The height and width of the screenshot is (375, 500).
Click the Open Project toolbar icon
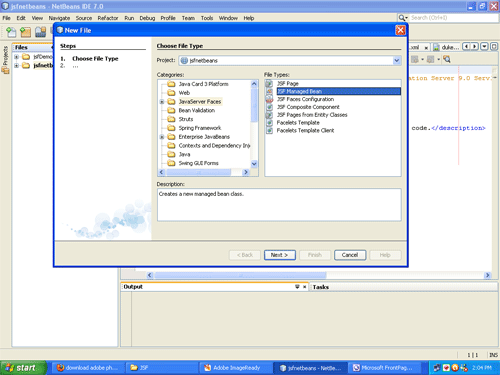pos(40,32)
